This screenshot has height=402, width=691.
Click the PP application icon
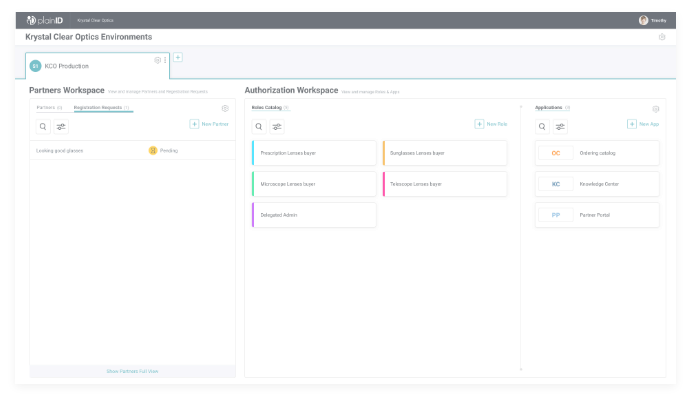[556, 215]
